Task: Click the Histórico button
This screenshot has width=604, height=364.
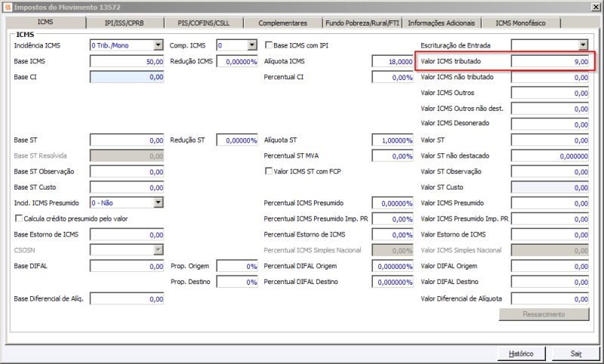Action: click(x=521, y=353)
